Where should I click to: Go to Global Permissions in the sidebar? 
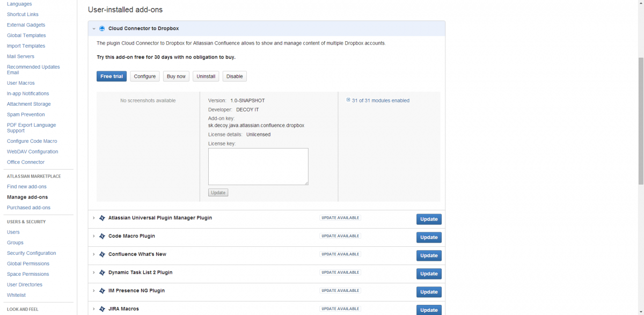28,263
